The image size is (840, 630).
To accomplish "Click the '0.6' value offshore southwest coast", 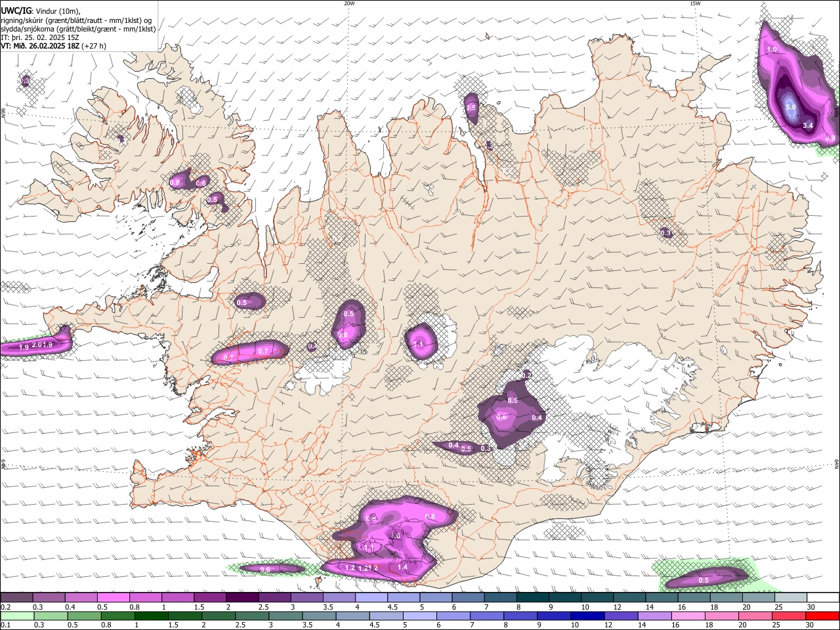I will click(x=265, y=570).
